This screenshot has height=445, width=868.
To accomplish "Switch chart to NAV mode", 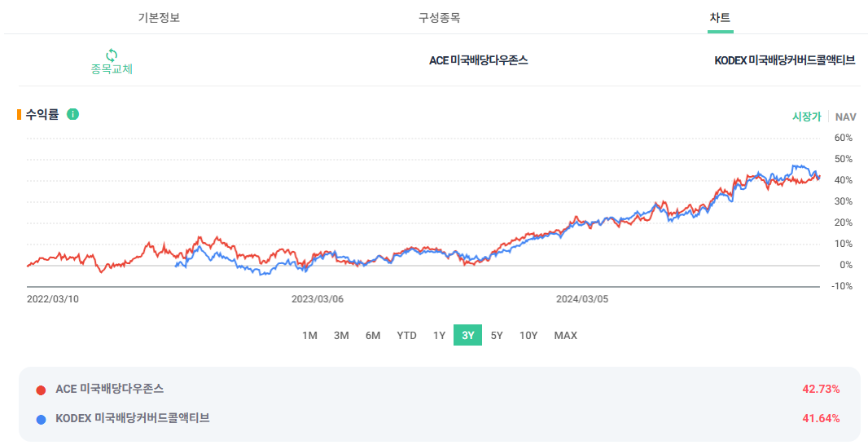I will tap(845, 117).
